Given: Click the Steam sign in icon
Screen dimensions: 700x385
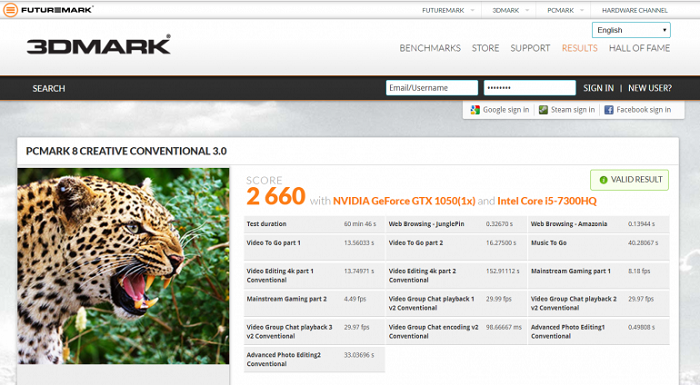Looking at the screenshot, I should [x=543, y=109].
